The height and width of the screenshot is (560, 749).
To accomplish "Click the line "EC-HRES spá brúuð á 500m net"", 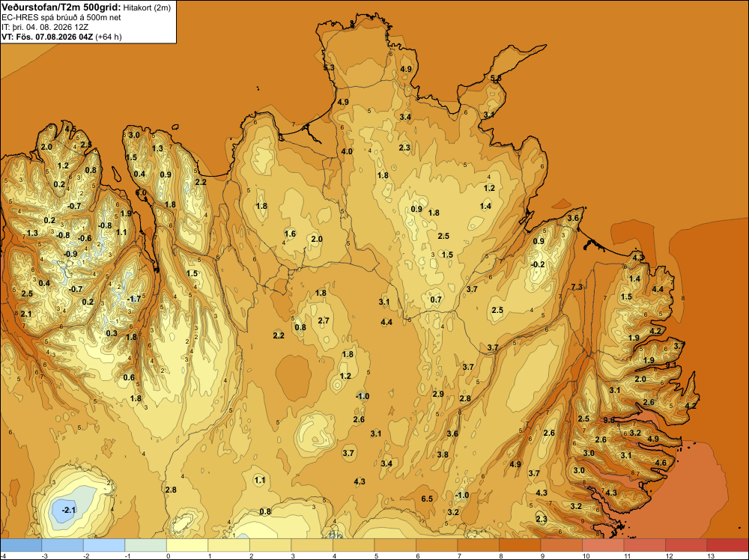I will [x=61, y=17].
